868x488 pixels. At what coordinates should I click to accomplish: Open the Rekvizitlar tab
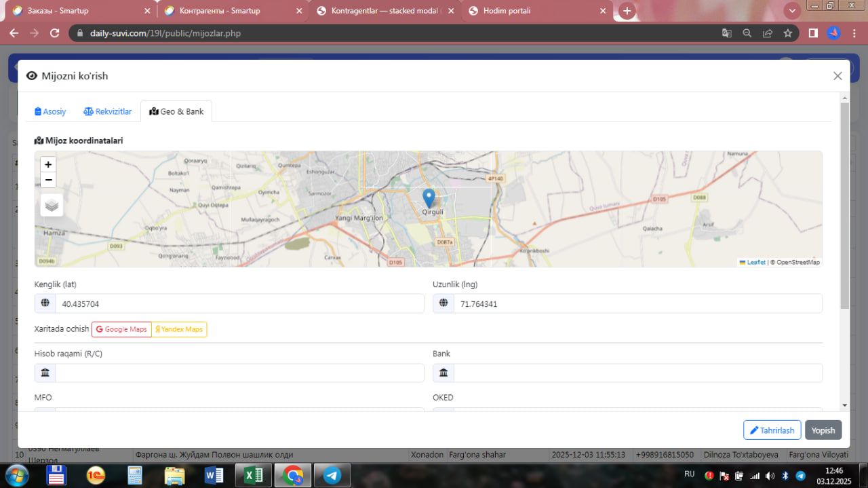108,111
